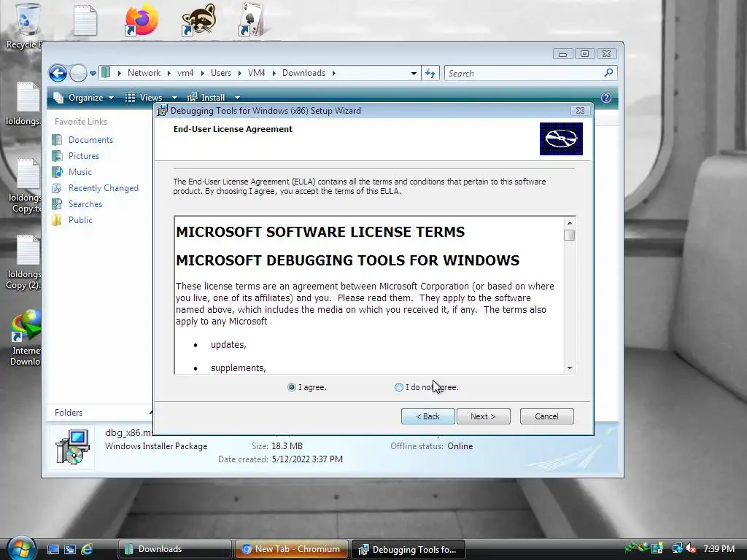Click the muted volume tray icon
The height and width of the screenshot is (560, 747).
(692, 548)
